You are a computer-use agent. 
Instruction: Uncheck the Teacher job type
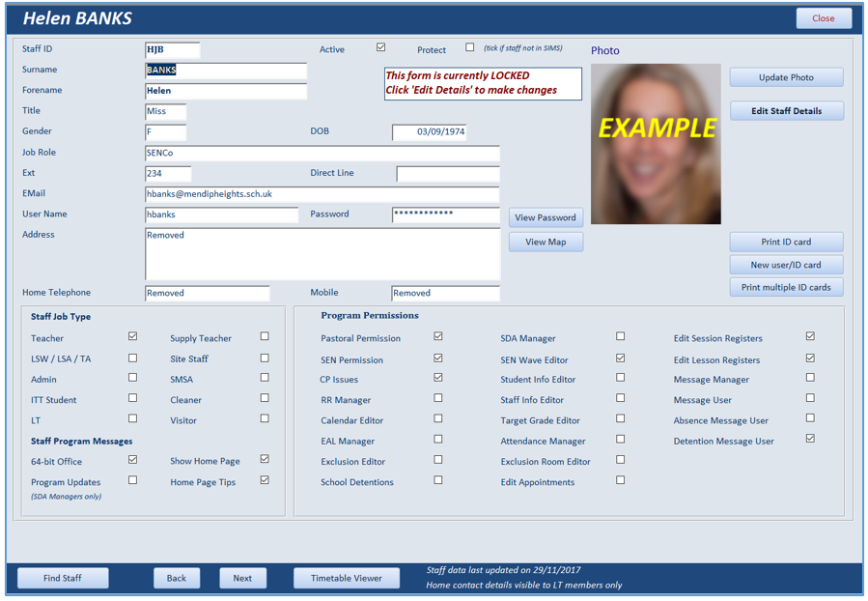[x=133, y=336]
